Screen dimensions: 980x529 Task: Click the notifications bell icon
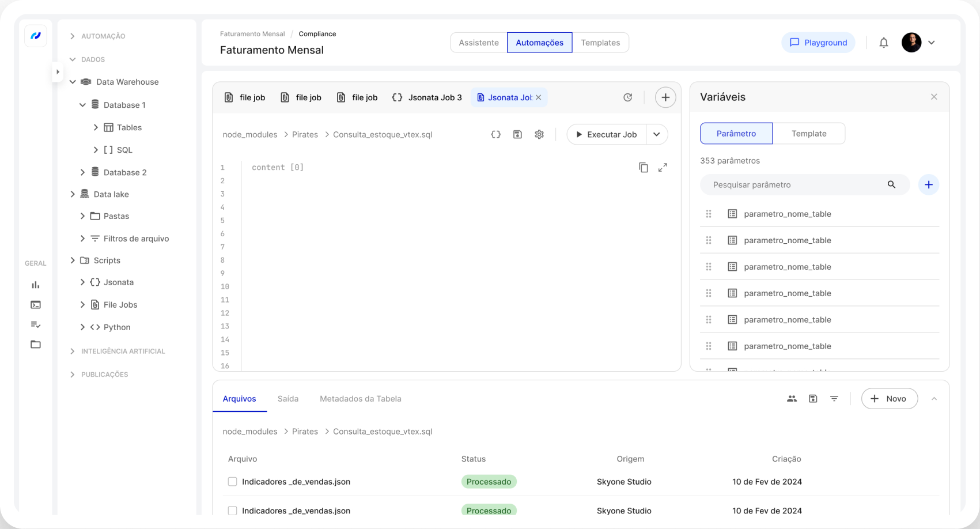(x=883, y=43)
